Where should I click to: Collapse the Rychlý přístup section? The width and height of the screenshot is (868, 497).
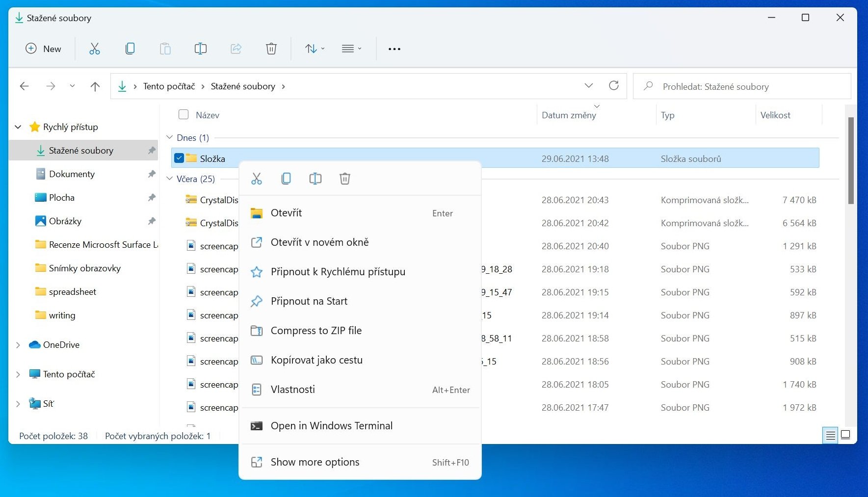pos(18,127)
